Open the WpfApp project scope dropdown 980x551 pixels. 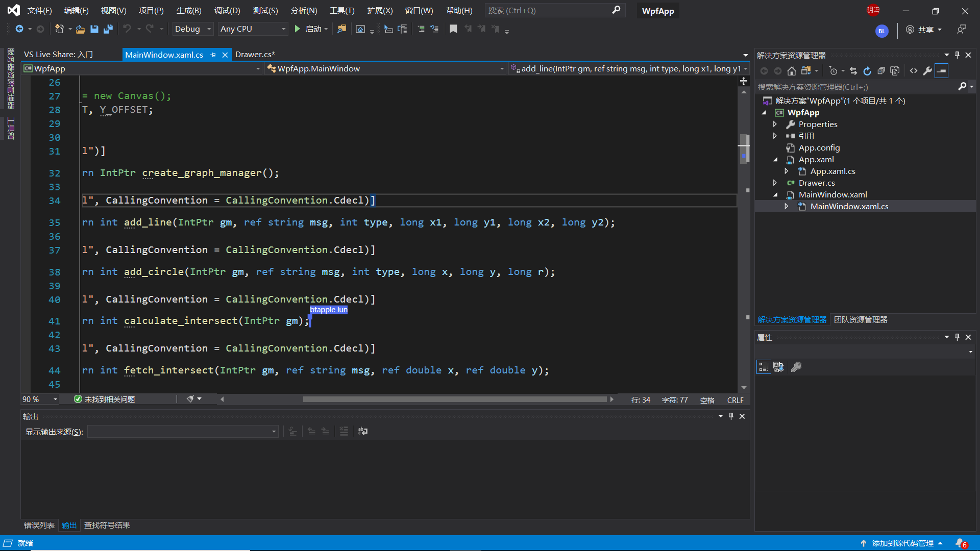(x=142, y=69)
